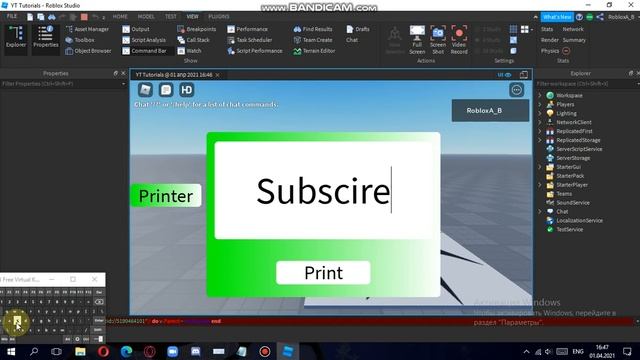Take a Screen Shot
Image resolution: width=640 pixels, height=360 pixels.
click(438, 40)
